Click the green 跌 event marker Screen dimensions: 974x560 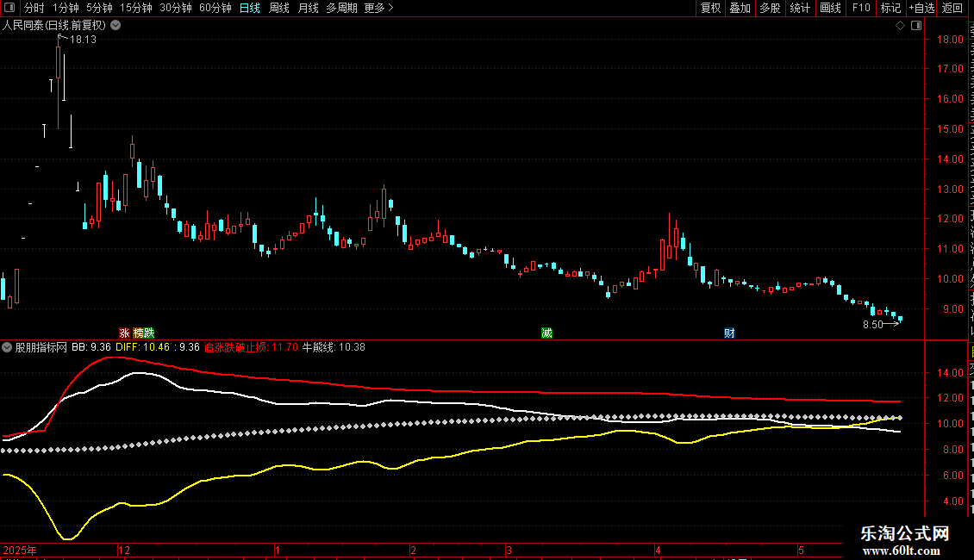(149, 333)
